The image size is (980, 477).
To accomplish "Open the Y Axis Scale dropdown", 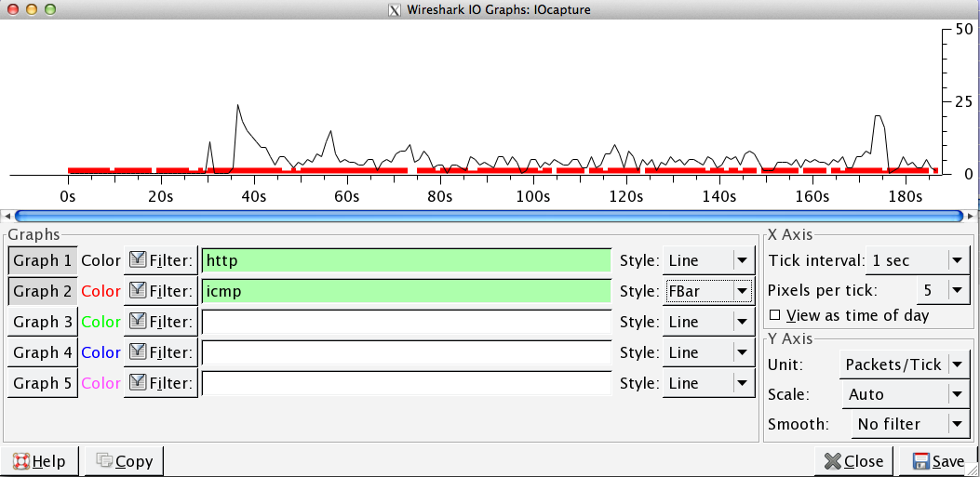I will coord(905,394).
